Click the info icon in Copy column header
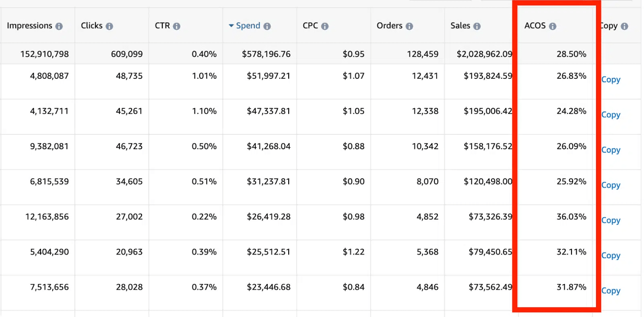Viewport: 644px width, 317px height. point(624,26)
